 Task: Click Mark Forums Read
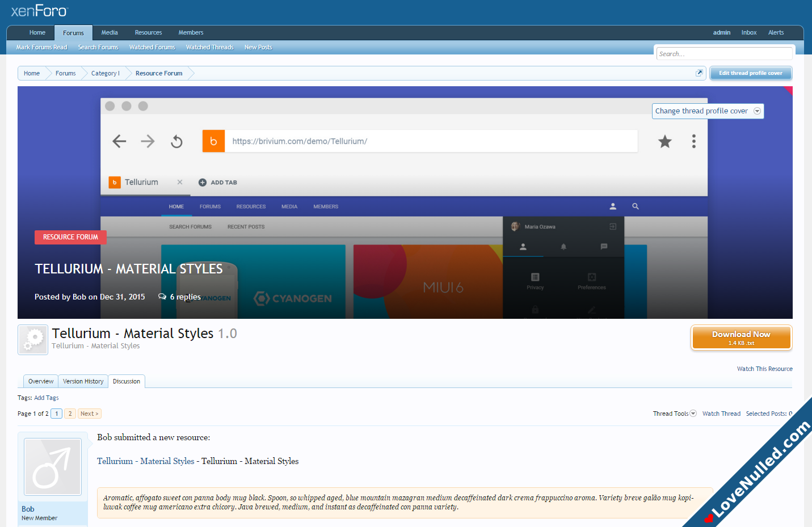click(41, 47)
